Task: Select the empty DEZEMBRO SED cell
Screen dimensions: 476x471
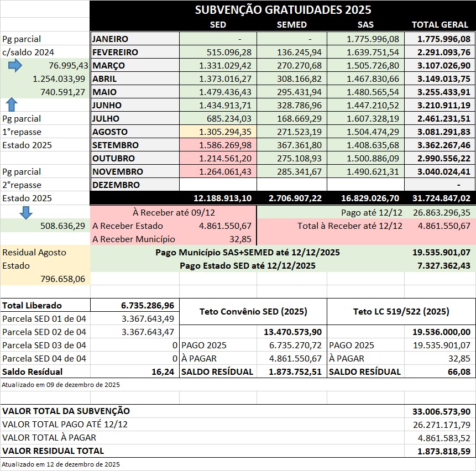Action: coord(218,185)
